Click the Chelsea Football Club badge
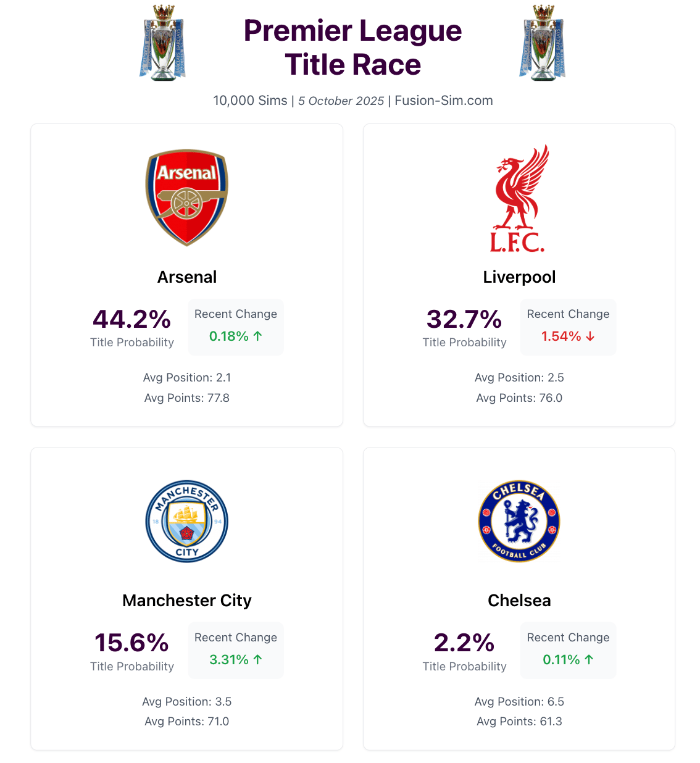 519,522
